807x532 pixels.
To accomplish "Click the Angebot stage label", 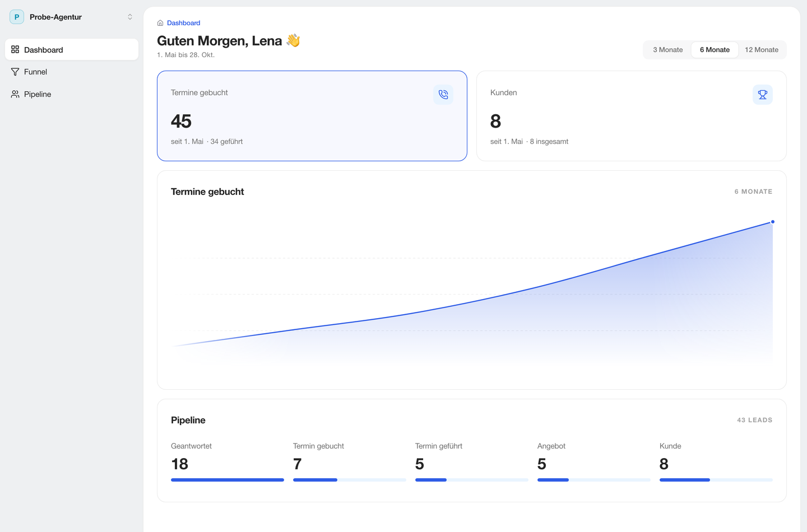I will click(x=551, y=446).
